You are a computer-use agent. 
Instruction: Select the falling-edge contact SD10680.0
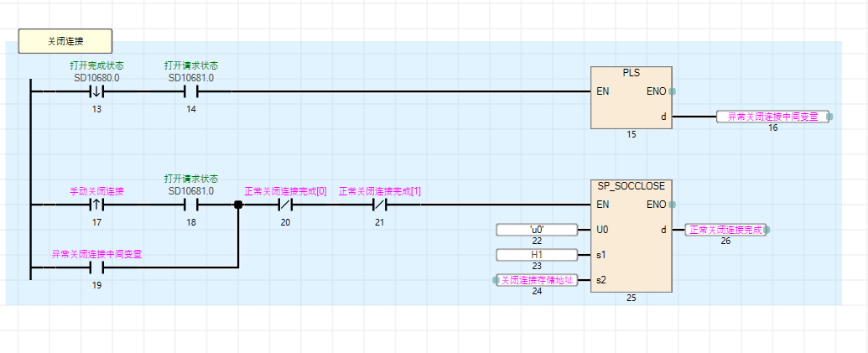(96, 91)
